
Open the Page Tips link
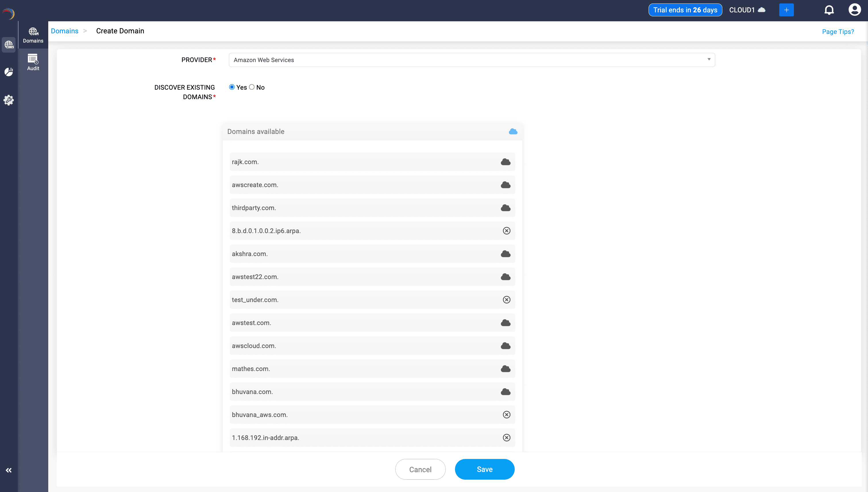(x=838, y=31)
